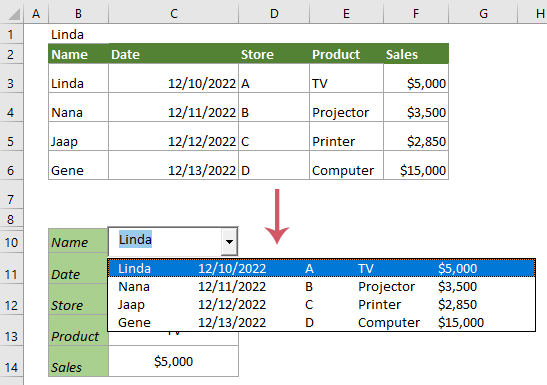Screen dimensions: 547x385
Task: Choose the Nana entry in dropdown list
Action: [321, 286]
